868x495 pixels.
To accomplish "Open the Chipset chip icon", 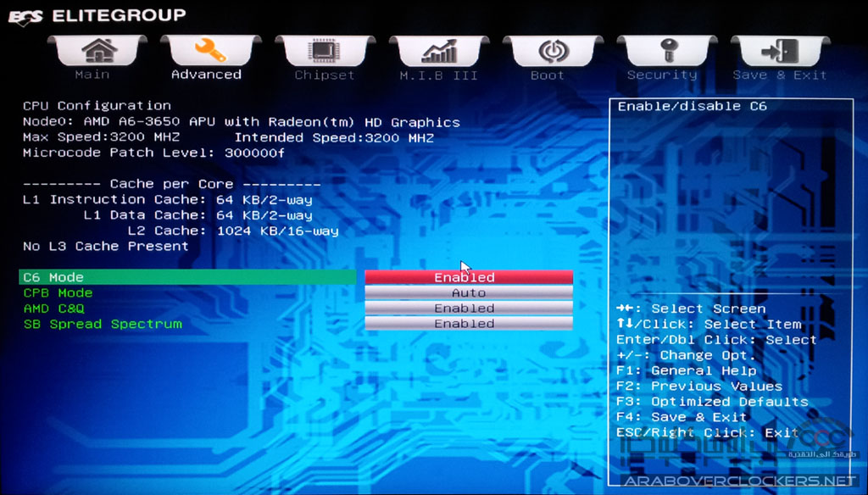I will pos(325,52).
